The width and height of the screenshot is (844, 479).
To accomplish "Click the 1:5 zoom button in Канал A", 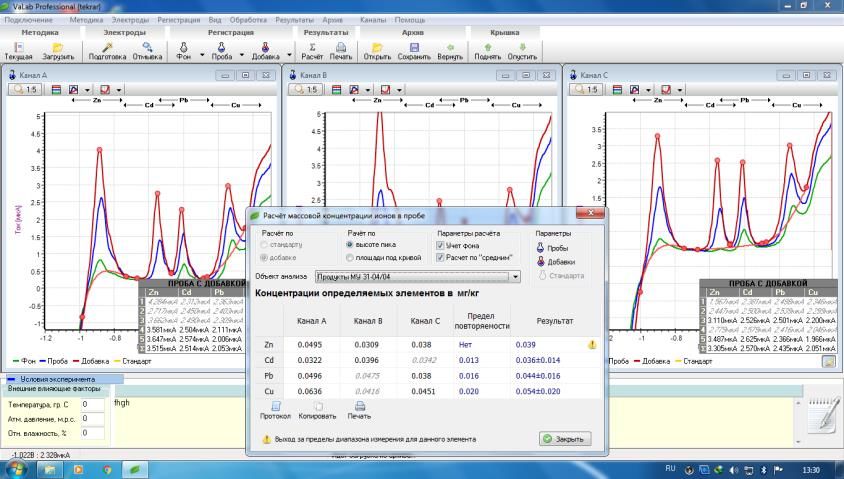I will coord(26,90).
